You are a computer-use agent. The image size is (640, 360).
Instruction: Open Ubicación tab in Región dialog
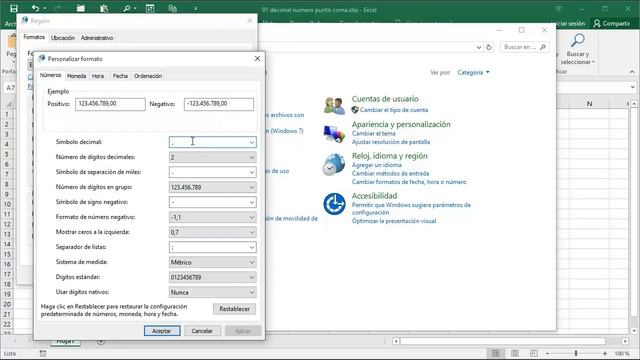pos(63,38)
